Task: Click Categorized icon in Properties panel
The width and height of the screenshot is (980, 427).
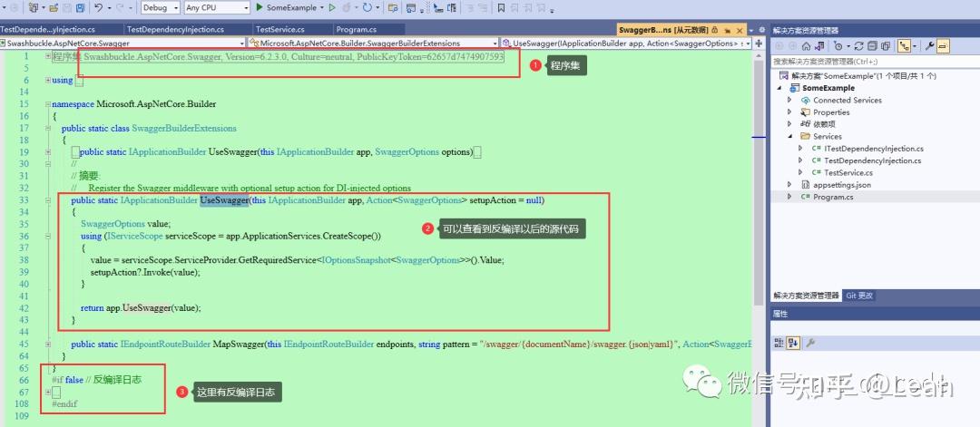Action: click(779, 343)
